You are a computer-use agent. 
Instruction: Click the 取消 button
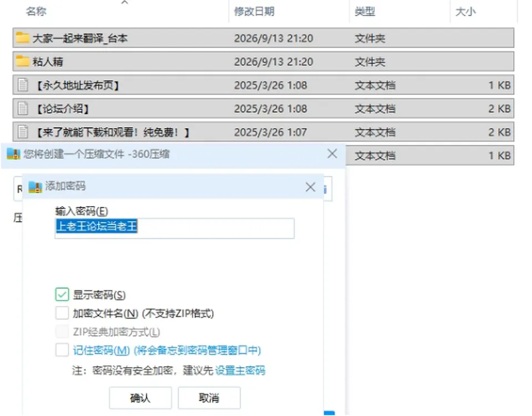point(209,398)
